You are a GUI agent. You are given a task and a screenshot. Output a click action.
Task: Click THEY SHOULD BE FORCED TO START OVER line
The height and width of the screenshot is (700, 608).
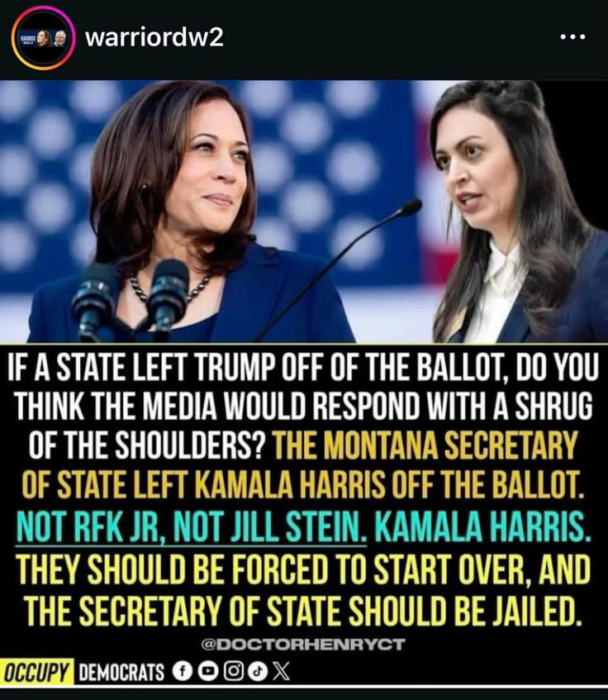(x=304, y=570)
